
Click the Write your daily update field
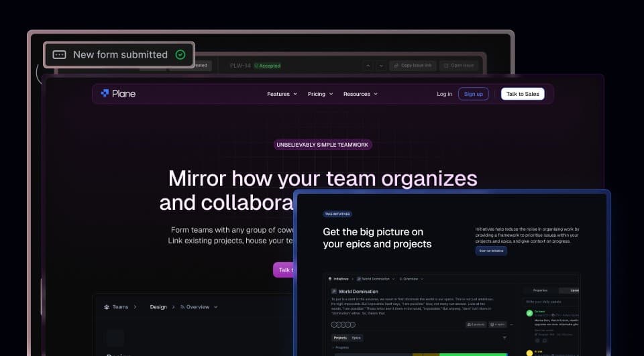click(551, 302)
